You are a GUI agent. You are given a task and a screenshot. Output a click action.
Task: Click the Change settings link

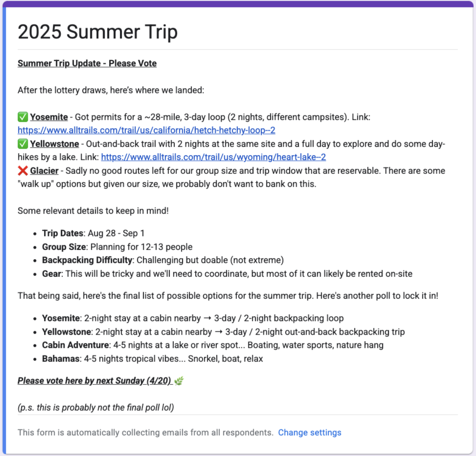(309, 432)
